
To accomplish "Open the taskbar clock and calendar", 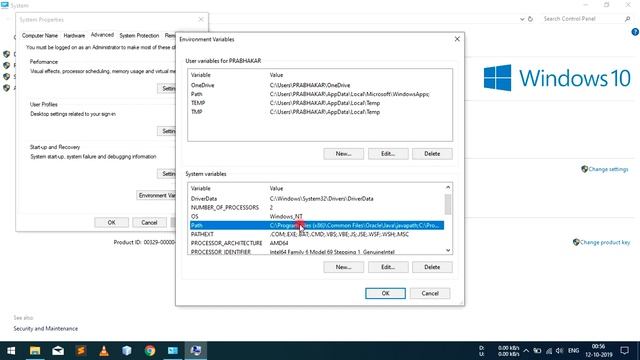I will click(x=599, y=351).
